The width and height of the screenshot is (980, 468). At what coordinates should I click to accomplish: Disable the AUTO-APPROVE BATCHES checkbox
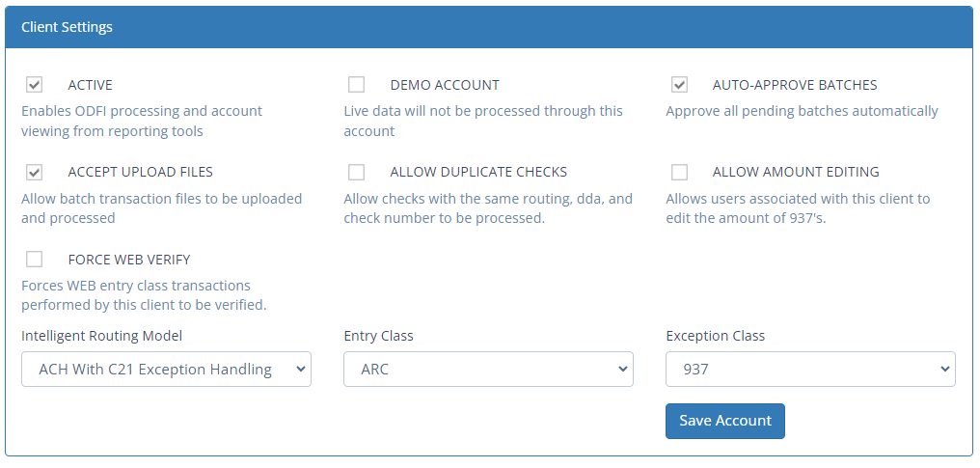tap(679, 85)
